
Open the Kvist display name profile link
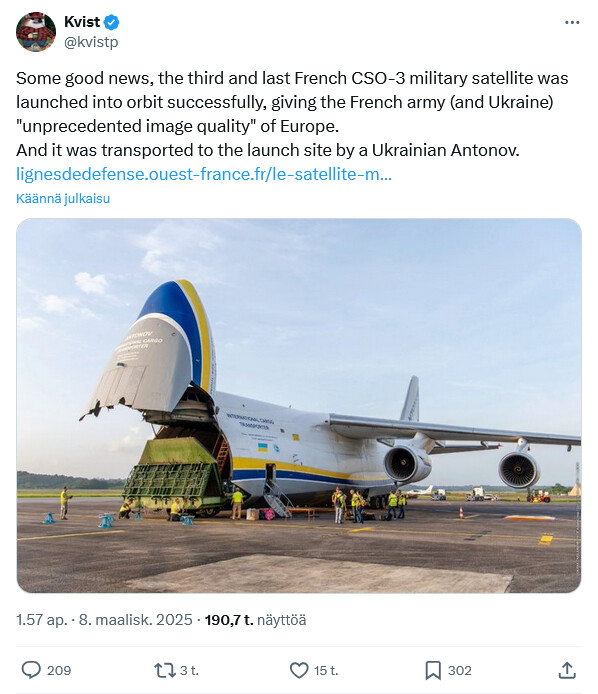tap(82, 22)
